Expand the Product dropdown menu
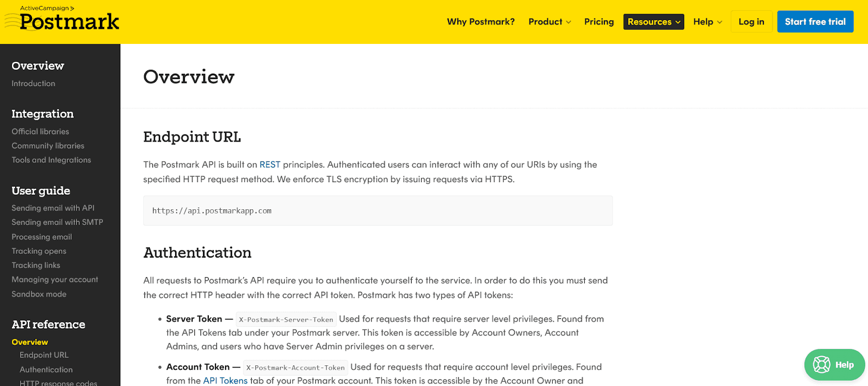Screen dimensions: 868x386 [x=550, y=22]
